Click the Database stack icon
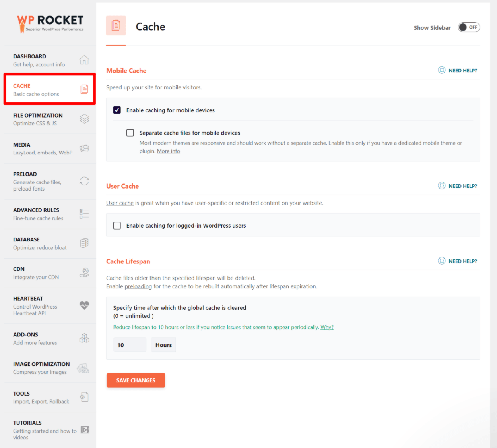Screen dimensions: 497x448 click(x=84, y=243)
